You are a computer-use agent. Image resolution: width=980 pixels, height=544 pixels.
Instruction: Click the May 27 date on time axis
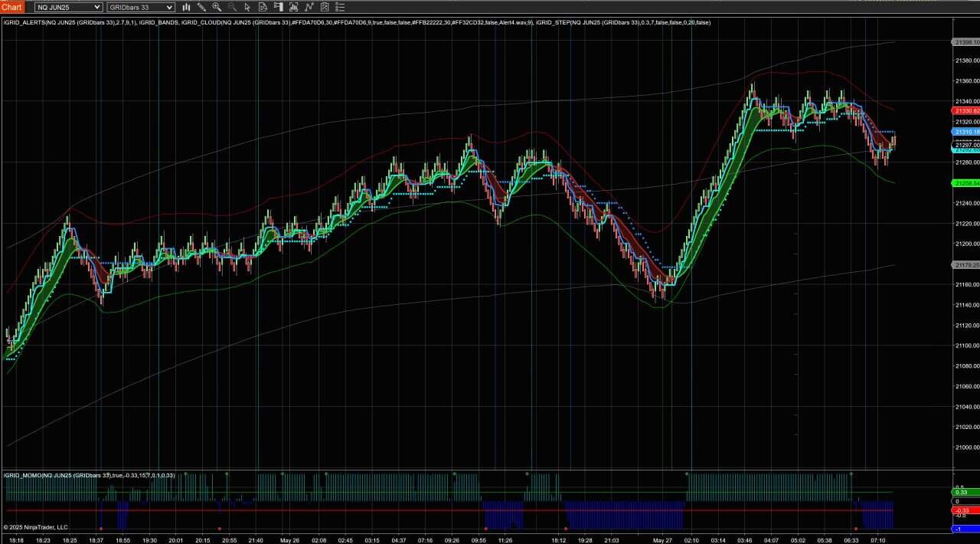(661, 539)
